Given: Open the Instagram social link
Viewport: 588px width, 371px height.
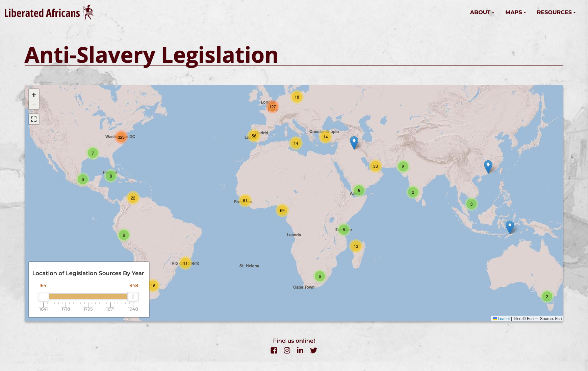Looking at the screenshot, I should (x=287, y=350).
